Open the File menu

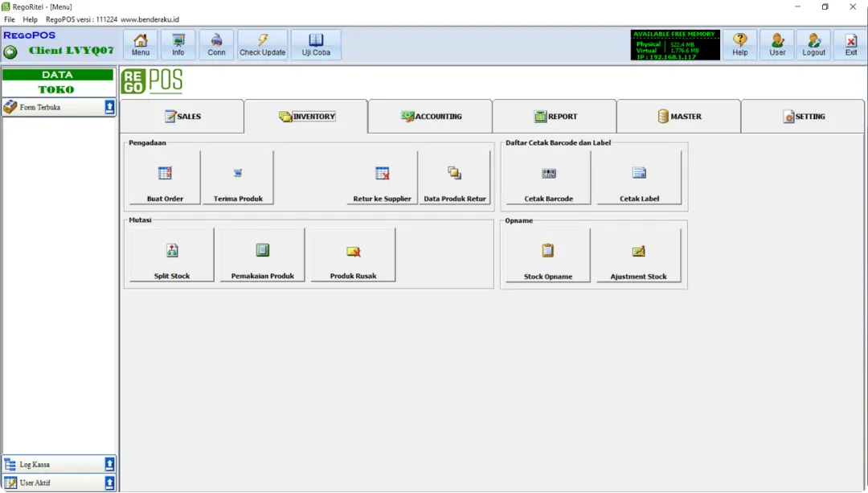[x=10, y=19]
